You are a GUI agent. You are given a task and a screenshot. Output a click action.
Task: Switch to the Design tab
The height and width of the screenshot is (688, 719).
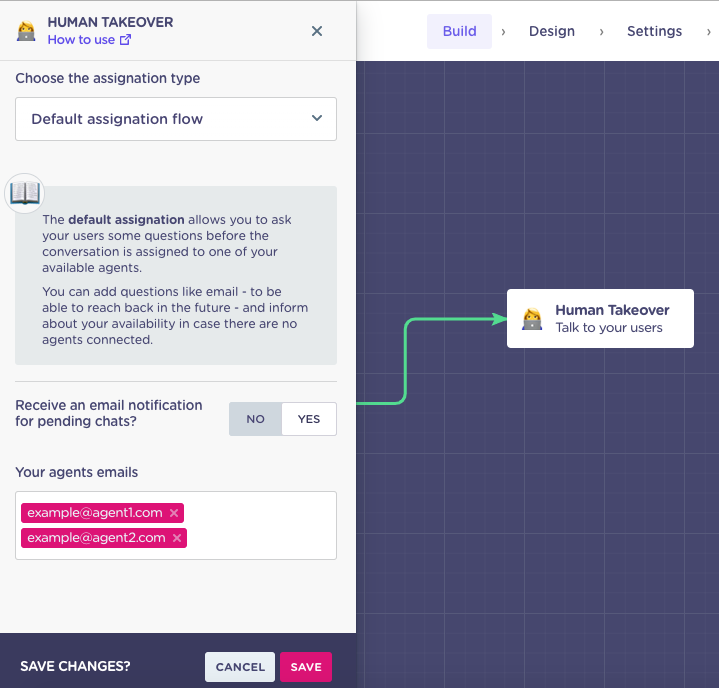tap(552, 31)
